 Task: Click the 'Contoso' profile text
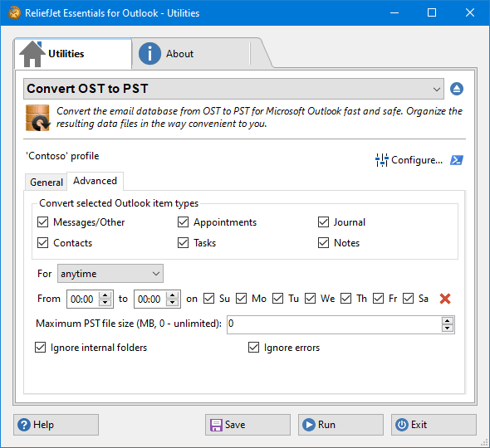coord(62,156)
